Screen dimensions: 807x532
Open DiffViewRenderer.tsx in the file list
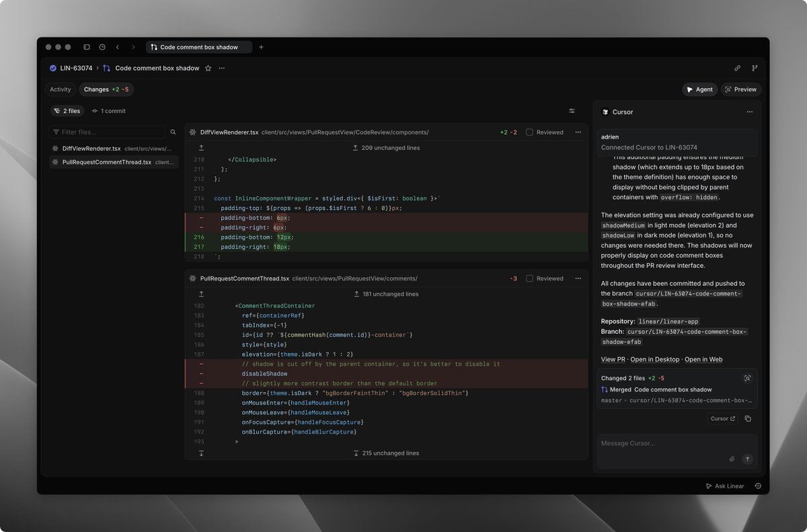[114, 149]
